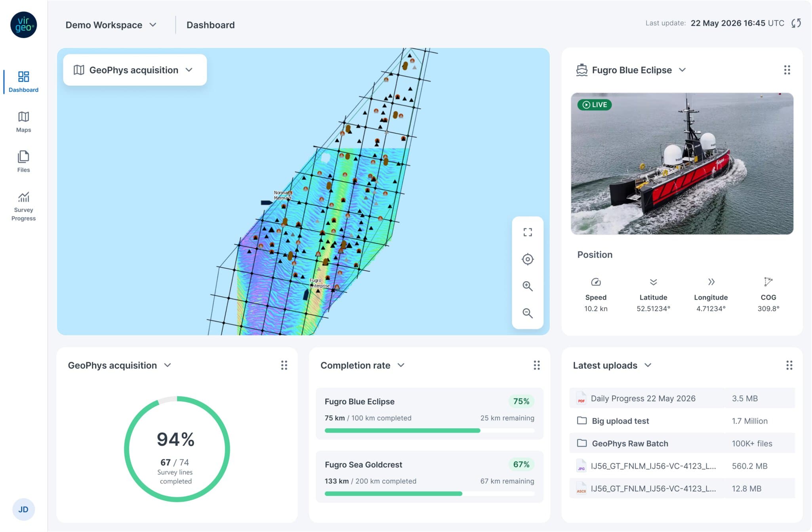Click the last update timestamp
The height and width of the screenshot is (532, 812).
click(737, 23)
